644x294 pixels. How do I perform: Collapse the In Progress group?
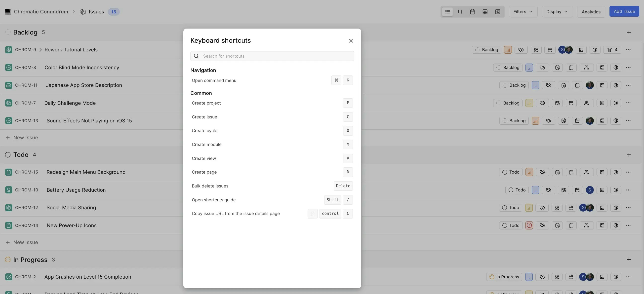[30, 259]
